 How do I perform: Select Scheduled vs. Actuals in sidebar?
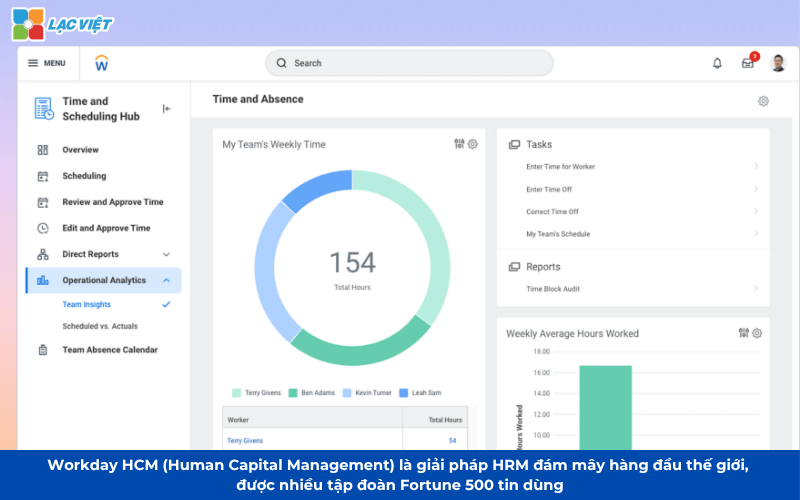tap(100, 326)
